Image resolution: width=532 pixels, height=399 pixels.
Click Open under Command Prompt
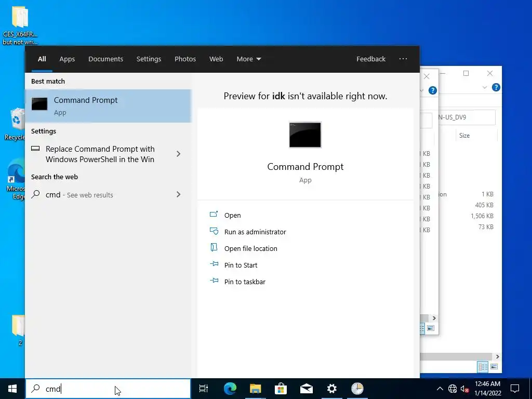click(232, 215)
